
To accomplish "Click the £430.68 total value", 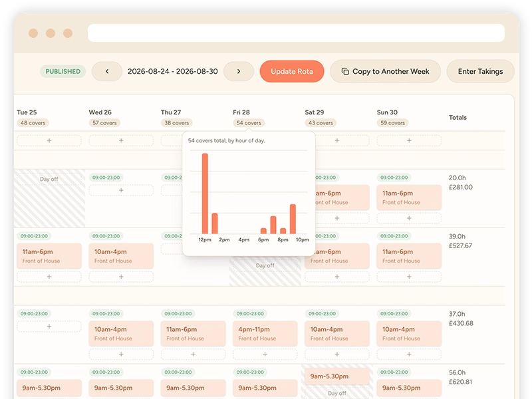I will [461, 323].
